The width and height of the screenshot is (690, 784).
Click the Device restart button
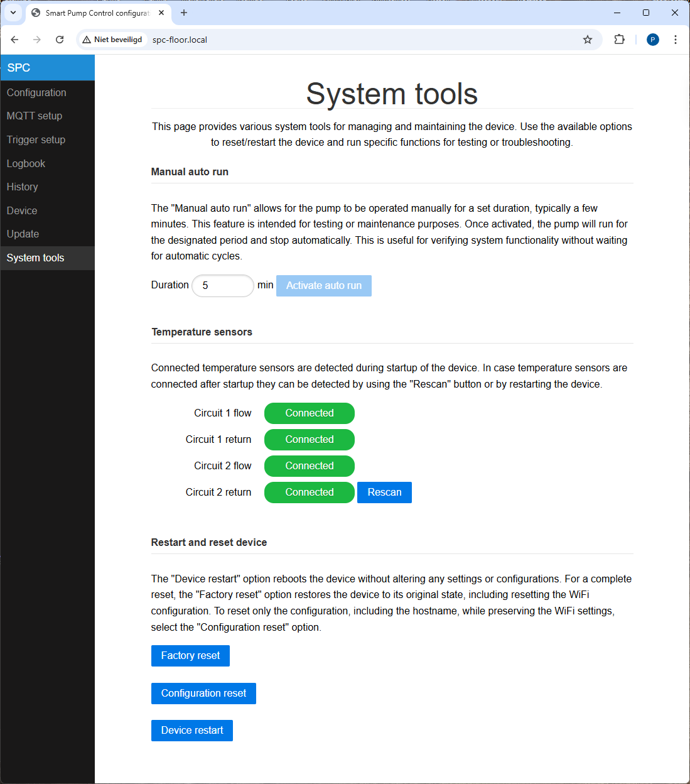(x=192, y=731)
